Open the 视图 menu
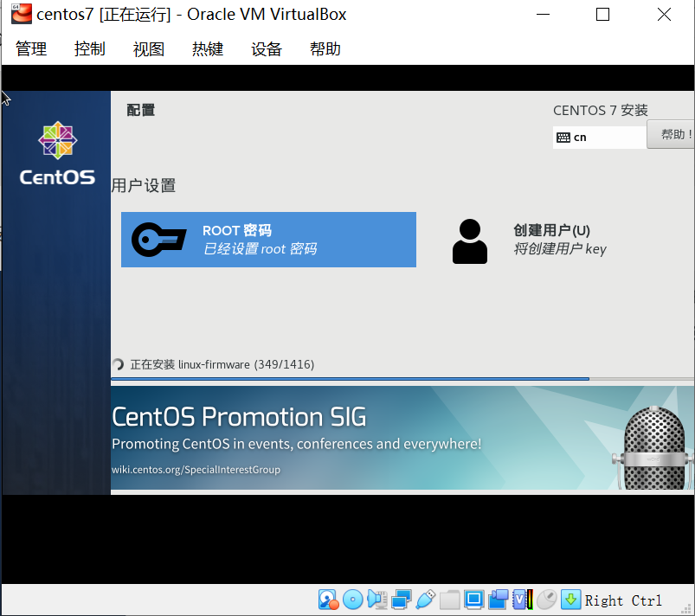 [x=149, y=48]
